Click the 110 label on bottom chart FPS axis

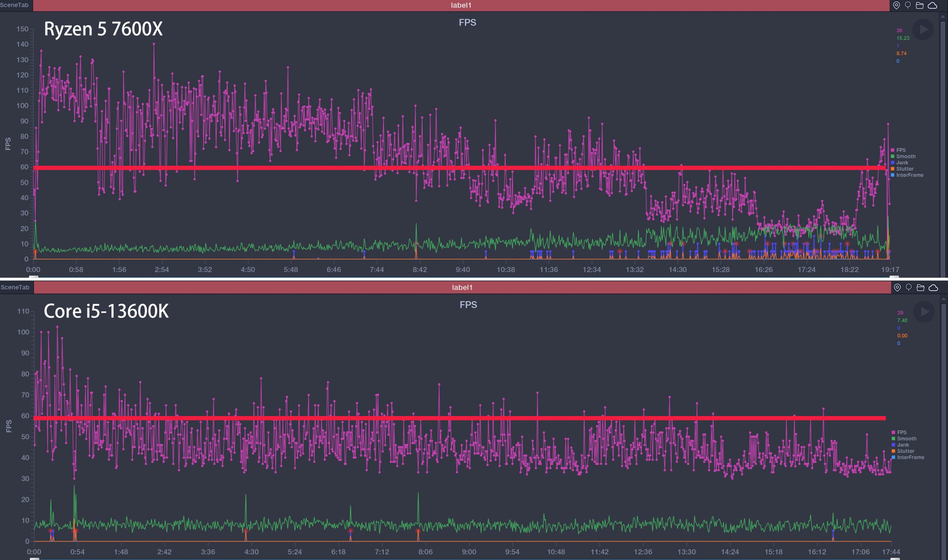(x=23, y=311)
